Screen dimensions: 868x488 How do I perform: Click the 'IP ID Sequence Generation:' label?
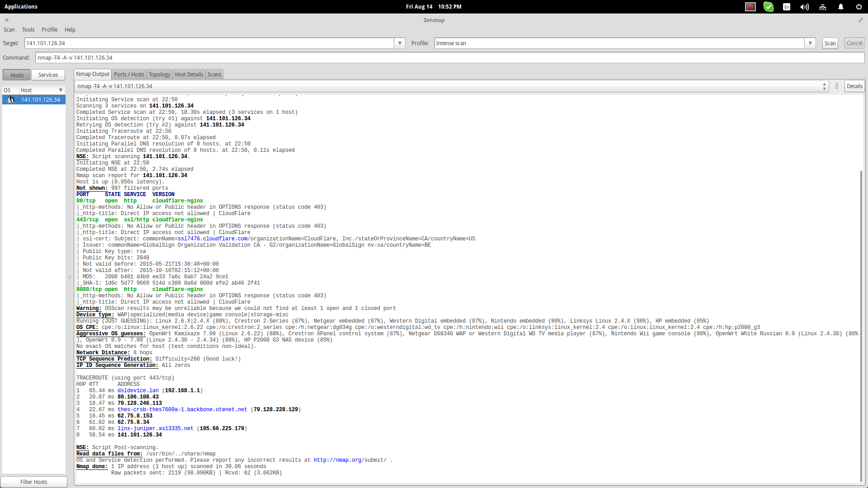point(117,366)
